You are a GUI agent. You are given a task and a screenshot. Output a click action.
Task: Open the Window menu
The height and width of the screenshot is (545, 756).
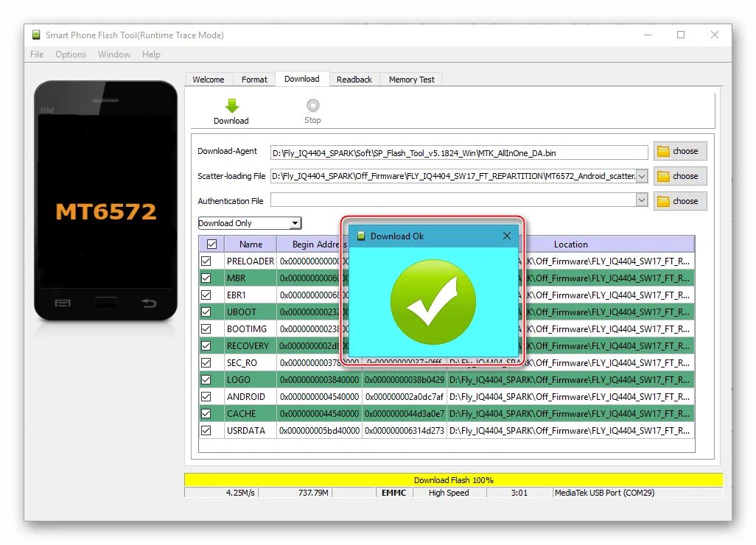[114, 54]
